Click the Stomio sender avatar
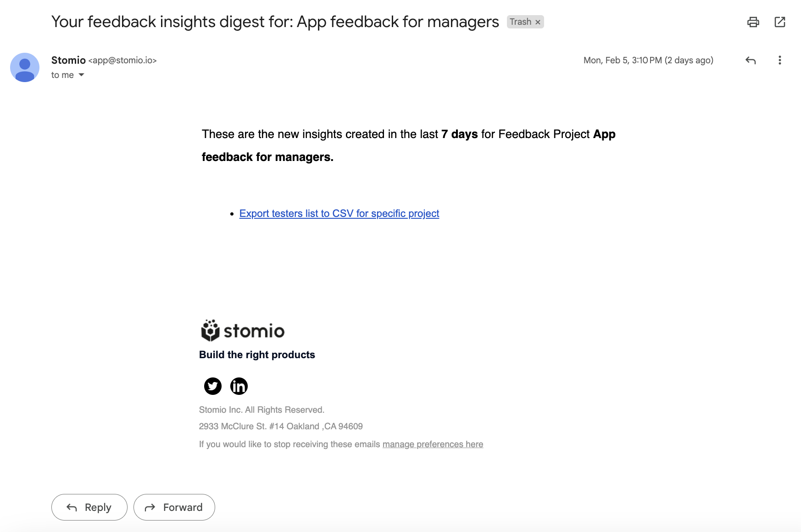The width and height of the screenshot is (801, 532). point(25,67)
